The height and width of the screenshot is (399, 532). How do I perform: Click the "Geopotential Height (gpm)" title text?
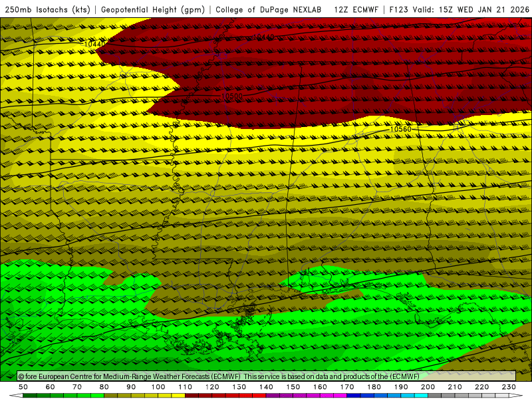[x=153, y=10]
